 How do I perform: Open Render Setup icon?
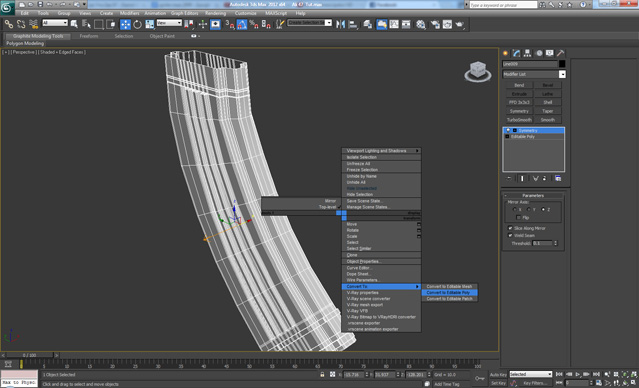point(435,24)
